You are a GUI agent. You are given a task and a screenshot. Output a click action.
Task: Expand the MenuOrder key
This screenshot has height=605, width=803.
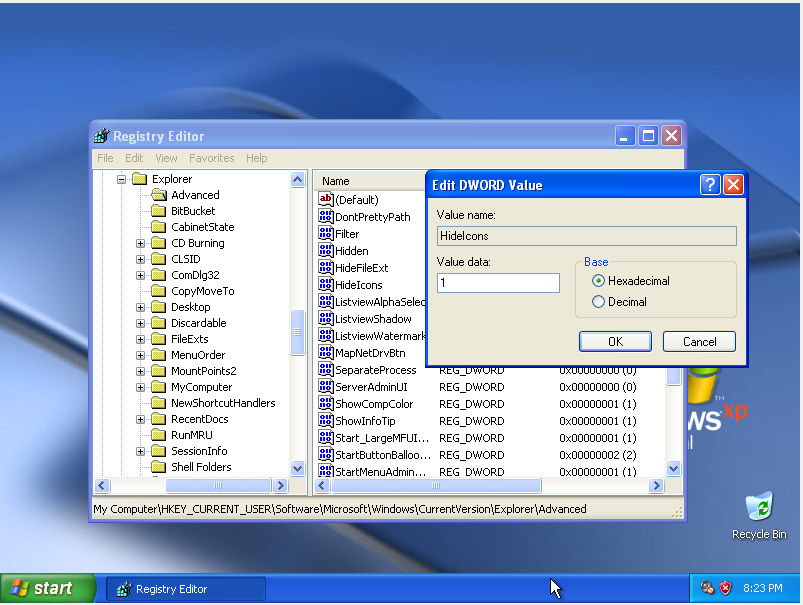tap(140, 355)
